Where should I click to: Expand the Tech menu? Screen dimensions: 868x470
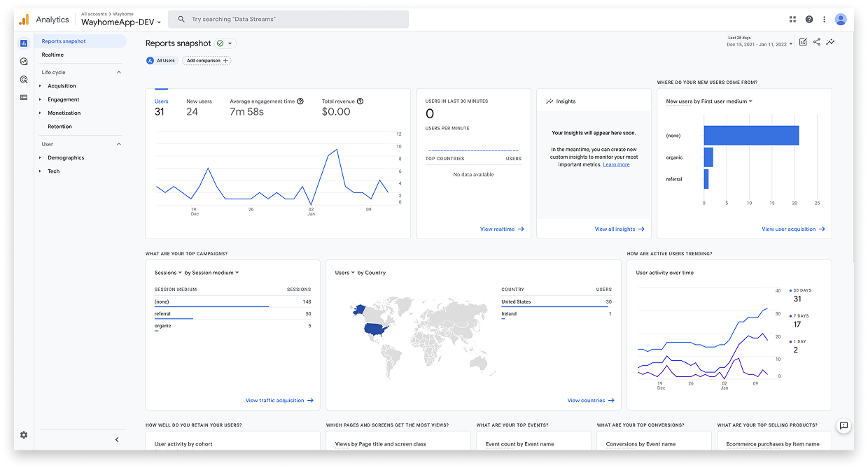click(x=40, y=171)
